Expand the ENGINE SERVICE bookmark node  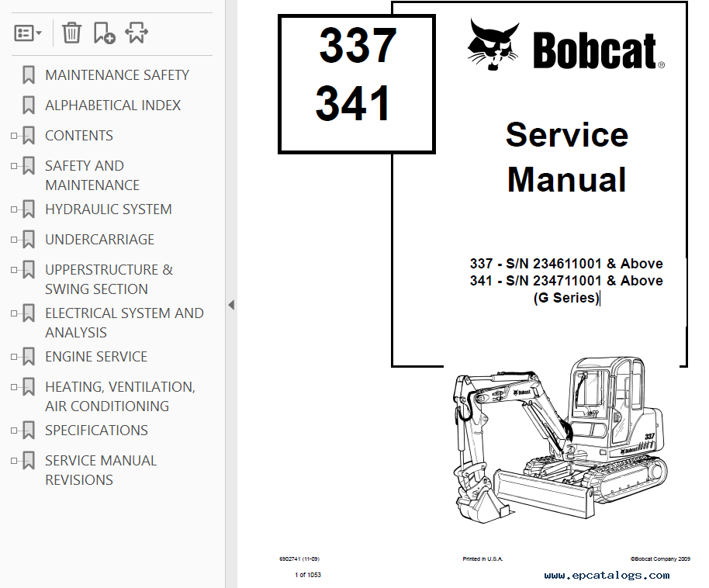point(14,357)
